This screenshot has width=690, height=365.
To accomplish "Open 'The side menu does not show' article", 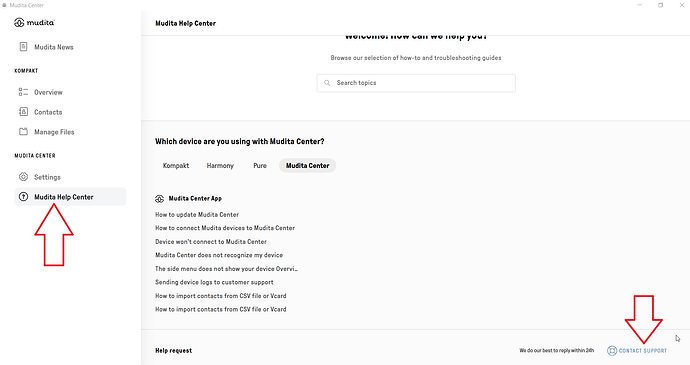I will coord(226,269).
